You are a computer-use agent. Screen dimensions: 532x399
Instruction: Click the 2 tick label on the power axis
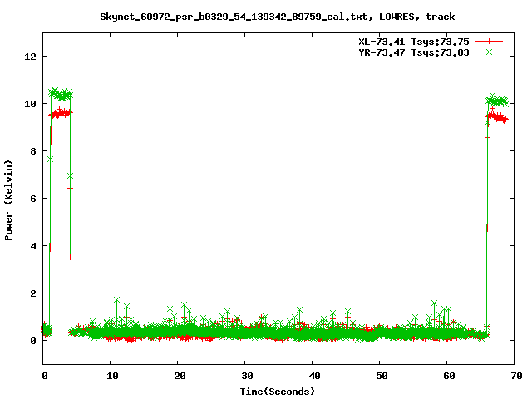pyautogui.click(x=34, y=293)
